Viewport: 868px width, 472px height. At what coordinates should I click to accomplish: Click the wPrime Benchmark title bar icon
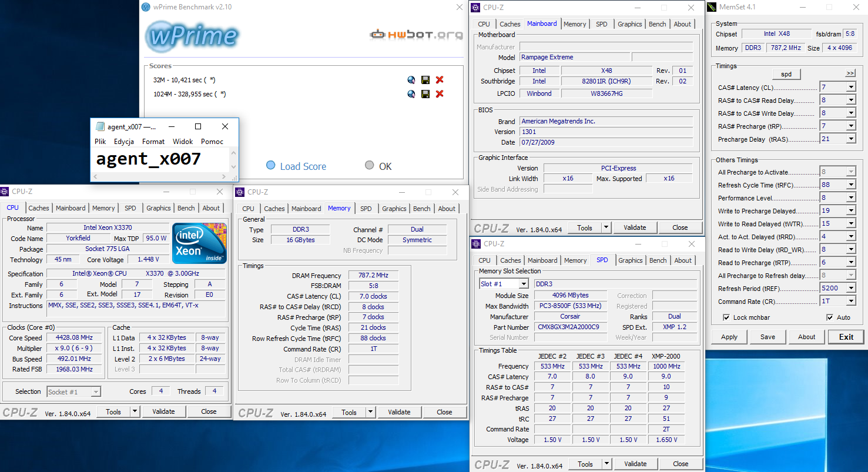(146, 7)
